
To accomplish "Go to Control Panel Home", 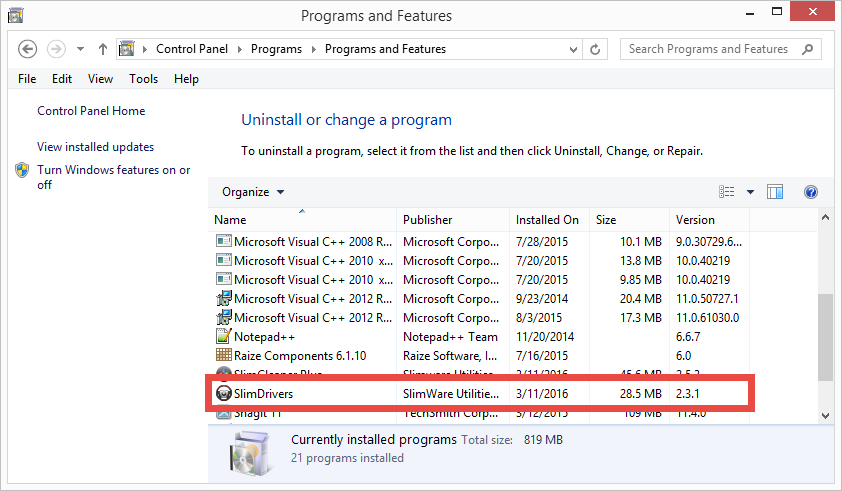I will tap(91, 111).
